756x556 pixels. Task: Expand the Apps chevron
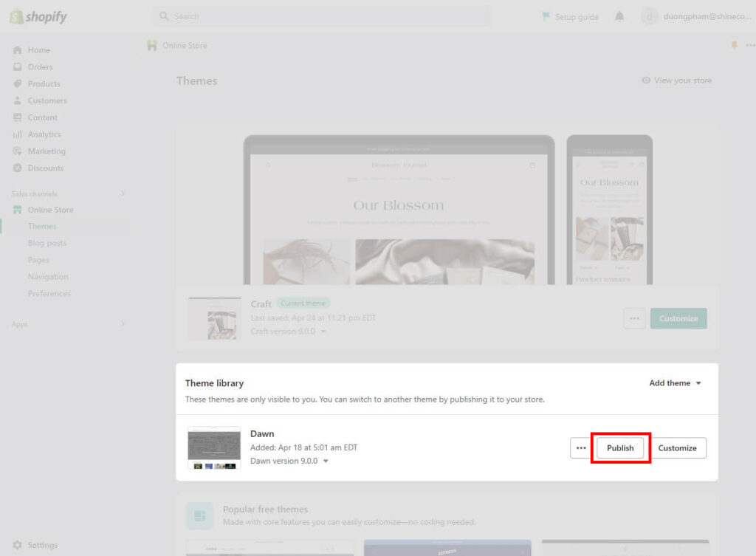(123, 323)
